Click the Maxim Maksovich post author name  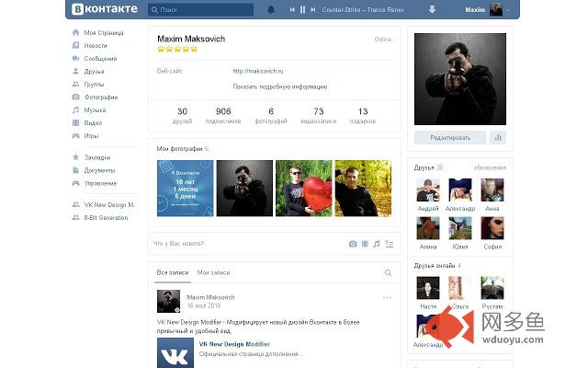[210, 297]
